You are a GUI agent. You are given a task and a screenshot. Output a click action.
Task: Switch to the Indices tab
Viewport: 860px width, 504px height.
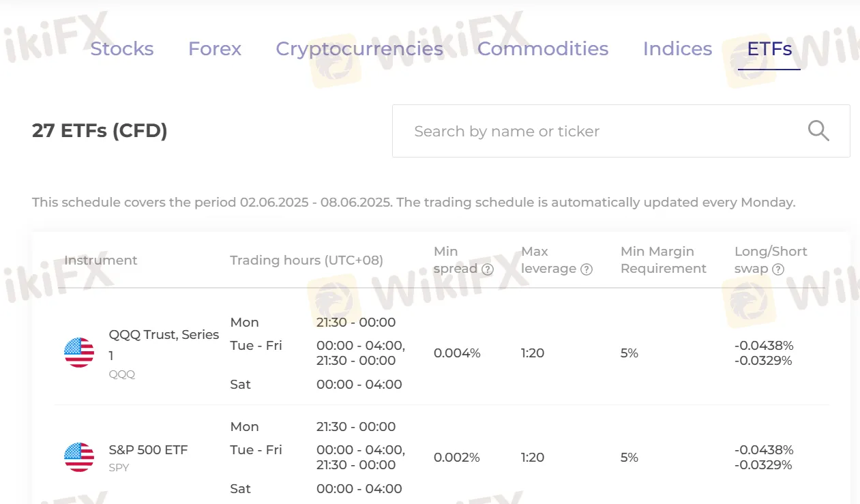(x=678, y=49)
